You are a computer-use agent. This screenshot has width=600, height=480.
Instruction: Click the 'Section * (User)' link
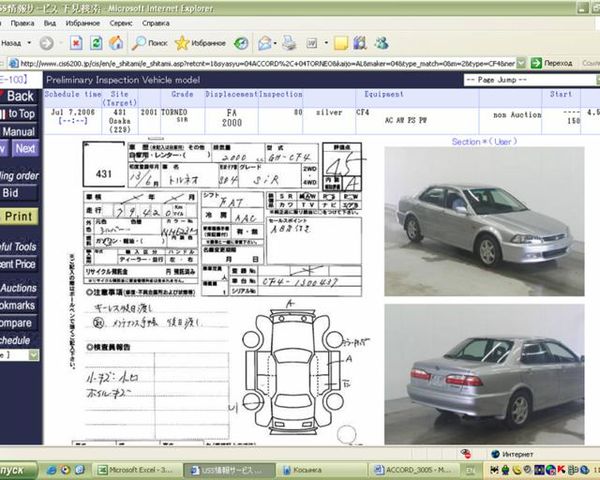click(484, 142)
